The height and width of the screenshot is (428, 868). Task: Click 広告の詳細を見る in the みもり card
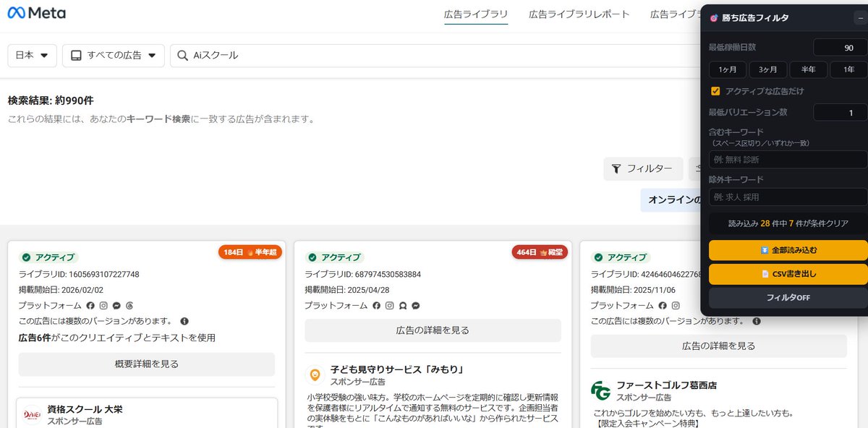(x=433, y=330)
